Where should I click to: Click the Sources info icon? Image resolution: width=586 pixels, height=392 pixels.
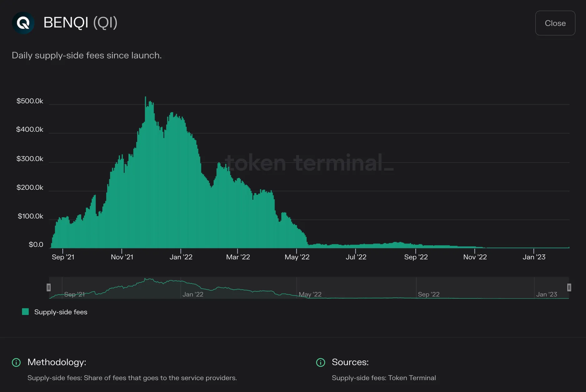[x=320, y=362]
